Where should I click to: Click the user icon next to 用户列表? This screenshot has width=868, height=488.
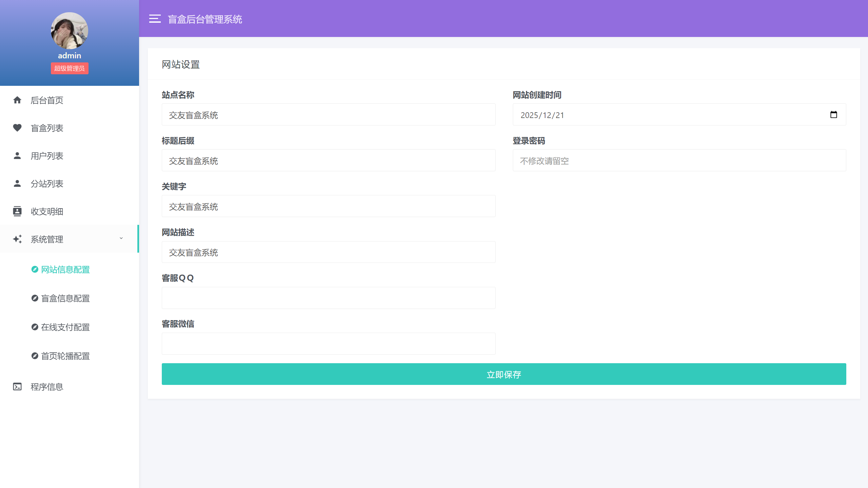pos(18,156)
